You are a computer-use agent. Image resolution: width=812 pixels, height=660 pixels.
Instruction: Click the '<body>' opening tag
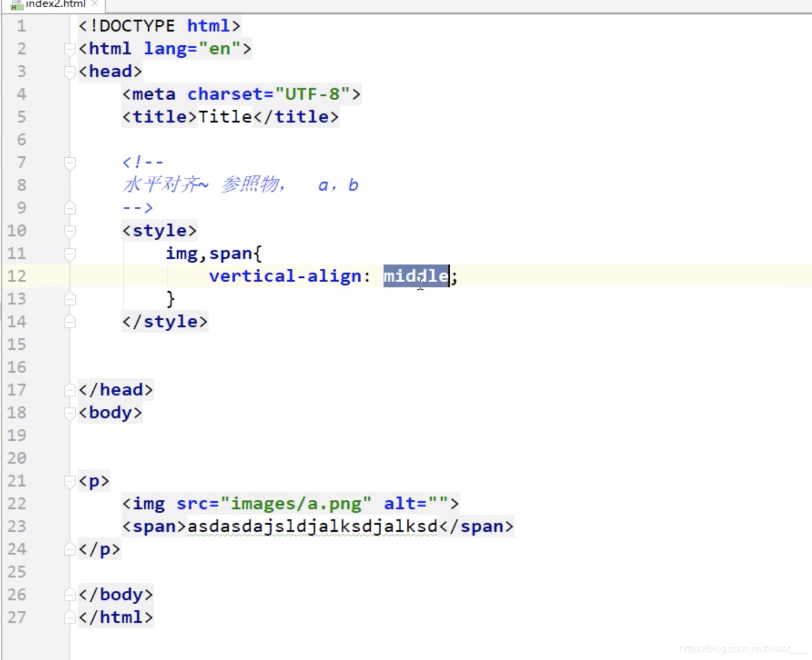110,412
